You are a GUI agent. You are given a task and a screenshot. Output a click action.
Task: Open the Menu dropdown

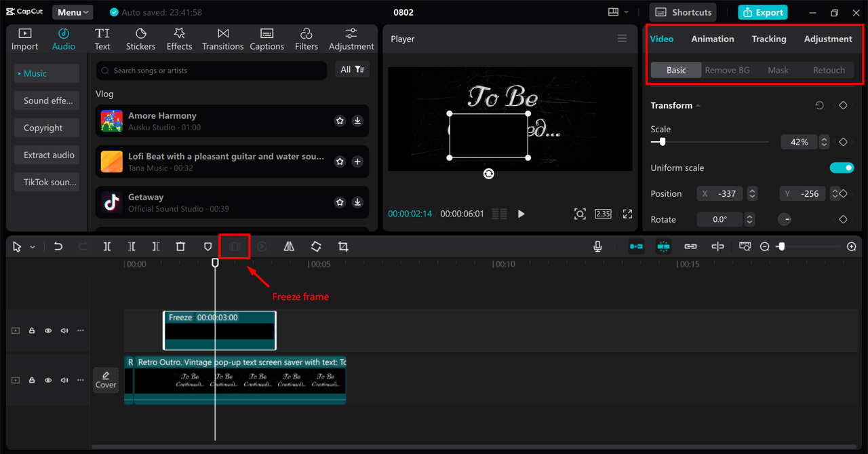click(73, 12)
